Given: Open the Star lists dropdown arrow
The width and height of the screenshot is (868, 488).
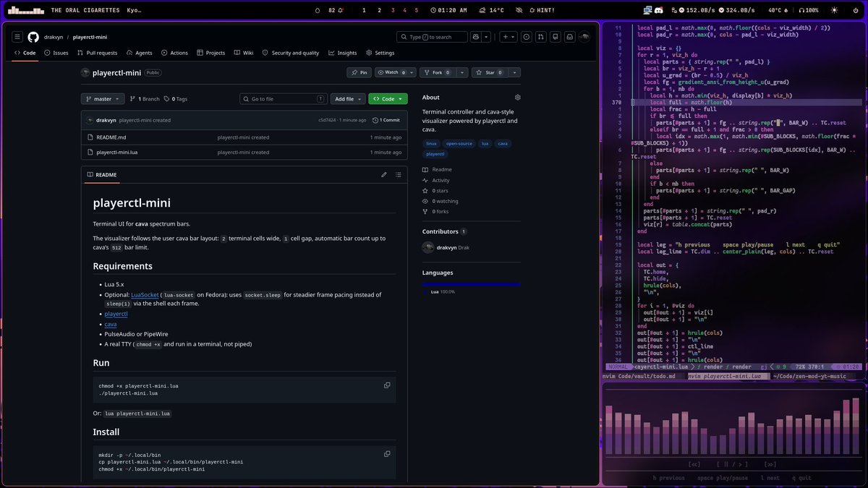Looking at the screenshot, I should coord(515,72).
